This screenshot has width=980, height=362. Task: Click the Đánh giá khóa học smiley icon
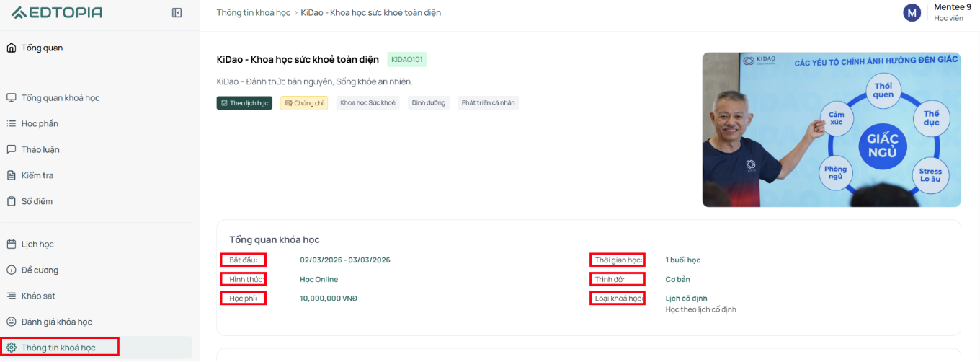pyautogui.click(x=11, y=322)
